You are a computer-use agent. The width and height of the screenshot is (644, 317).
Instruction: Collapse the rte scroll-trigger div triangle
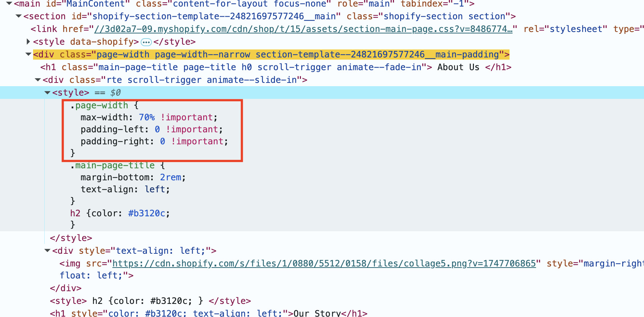click(x=37, y=80)
